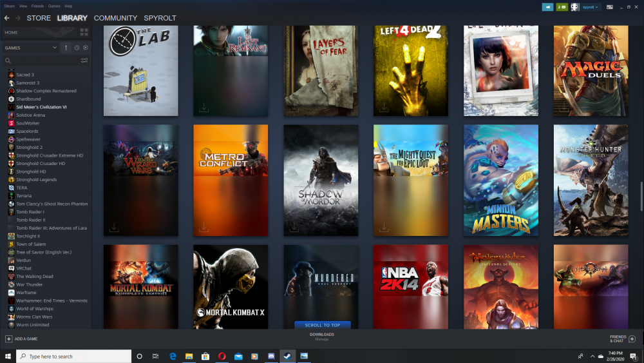
Task: Click the library grid vertical scrollbar
Action: [x=640, y=200]
